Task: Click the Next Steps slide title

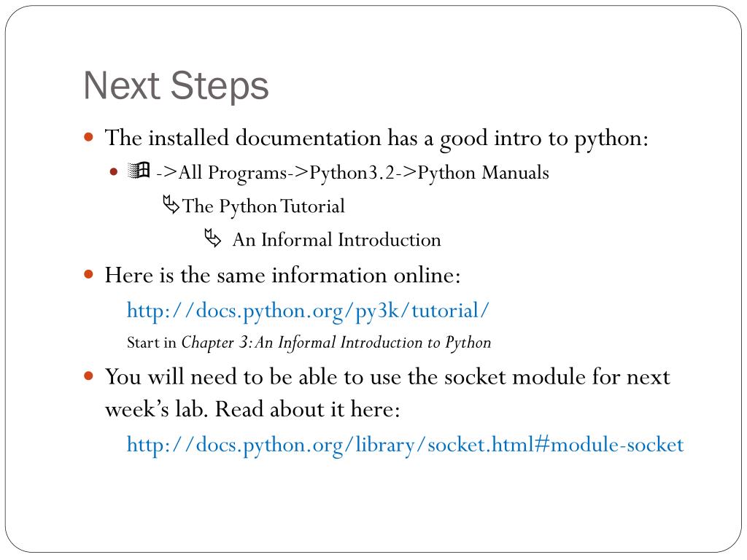Action: point(177,86)
